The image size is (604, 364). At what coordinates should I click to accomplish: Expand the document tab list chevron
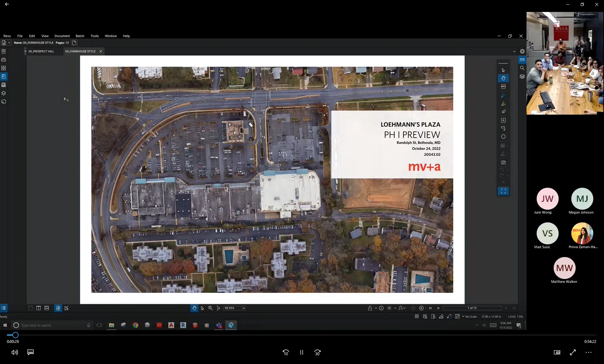[x=514, y=51]
